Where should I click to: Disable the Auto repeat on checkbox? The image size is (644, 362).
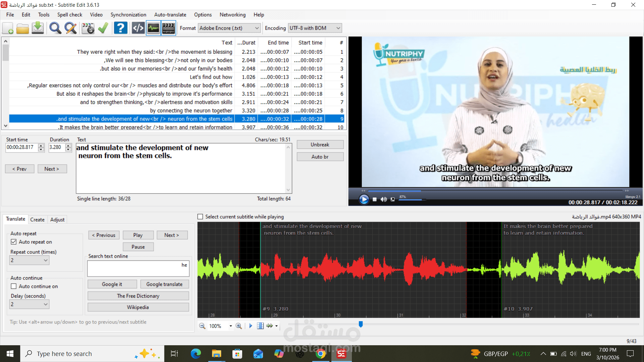[x=14, y=242]
